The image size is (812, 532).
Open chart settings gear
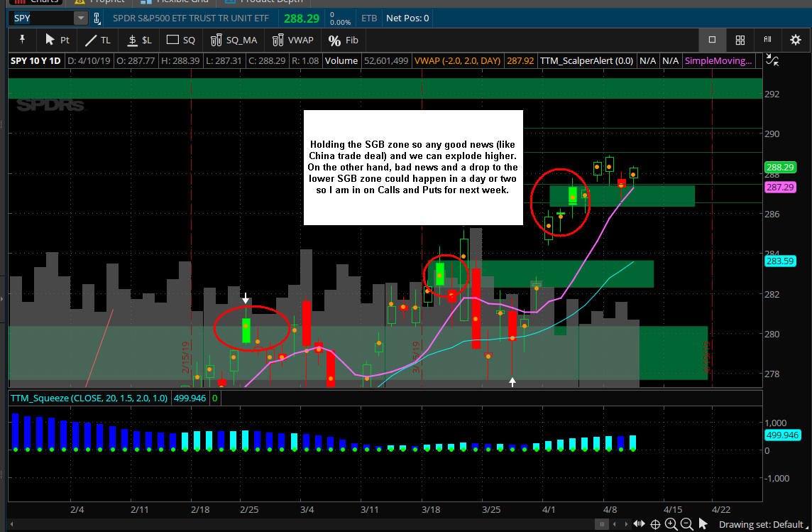pyautogui.click(x=796, y=40)
